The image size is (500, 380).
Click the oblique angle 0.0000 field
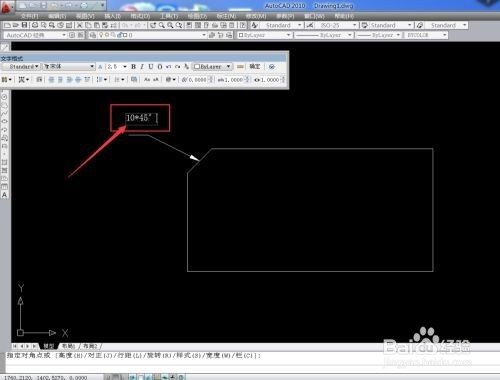pyautogui.click(x=197, y=80)
